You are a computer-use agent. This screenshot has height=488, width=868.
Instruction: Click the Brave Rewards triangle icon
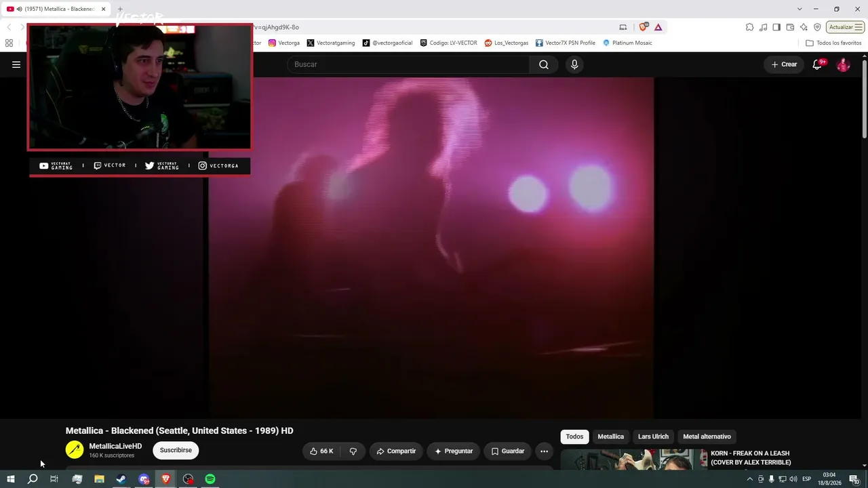[x=658, y=27]
